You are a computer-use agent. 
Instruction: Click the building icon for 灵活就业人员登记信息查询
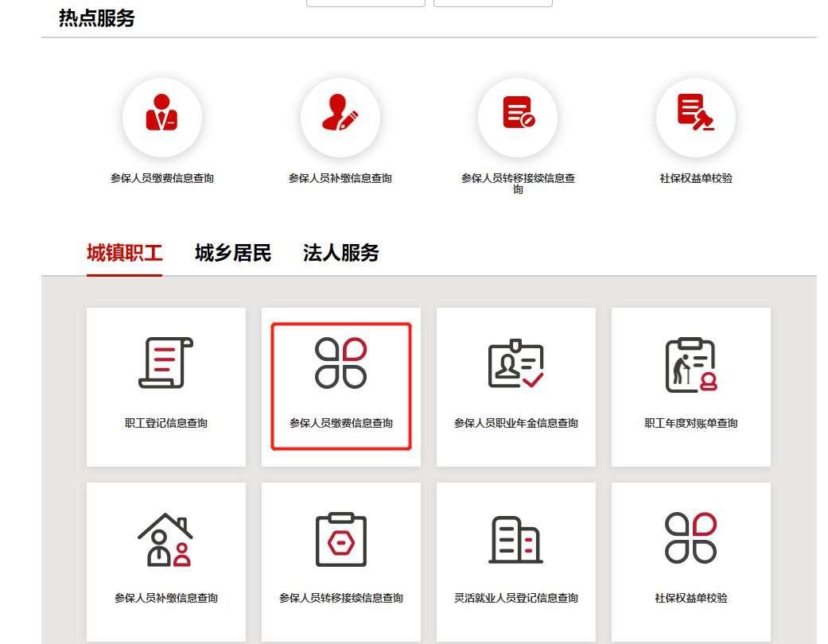click(516, 540)
